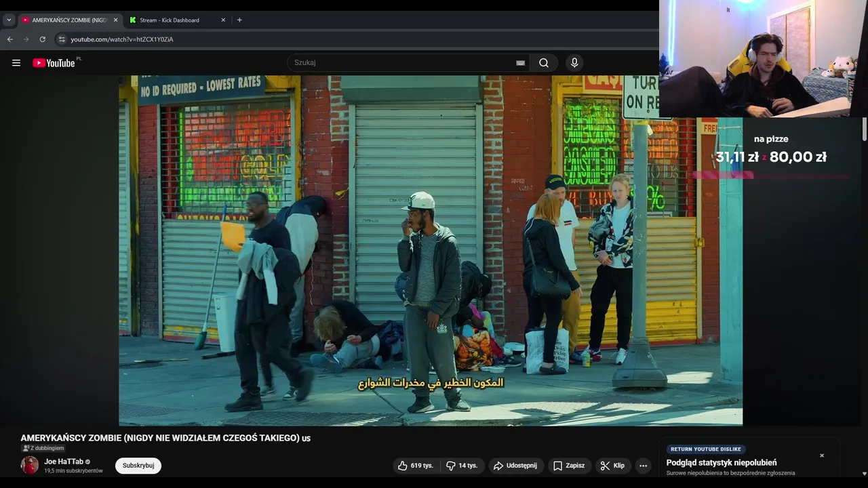Go to the YouTube home logo
Viewport: 868px width, 488px height.
pyautogui.click(x=54, y=63)
